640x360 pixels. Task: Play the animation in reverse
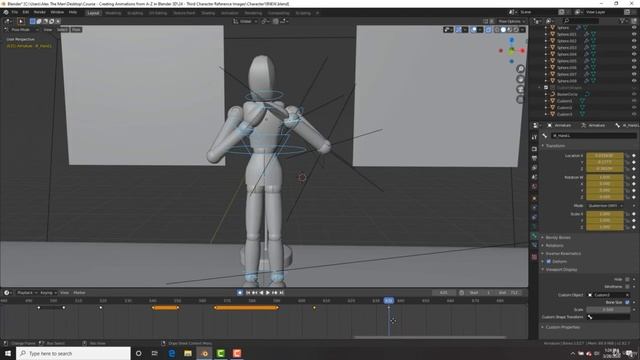click(261, 293)
